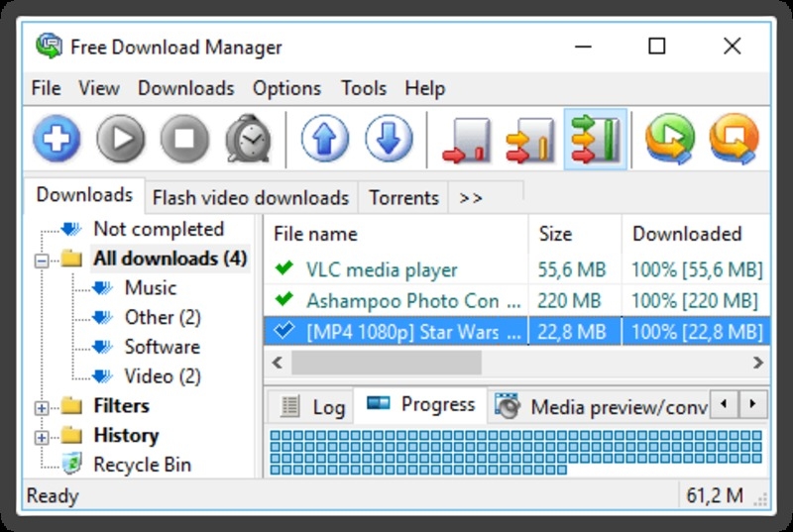Viewport: 793px width, 532px height.
Task: Open the View menu
Action: pos(99,88)
